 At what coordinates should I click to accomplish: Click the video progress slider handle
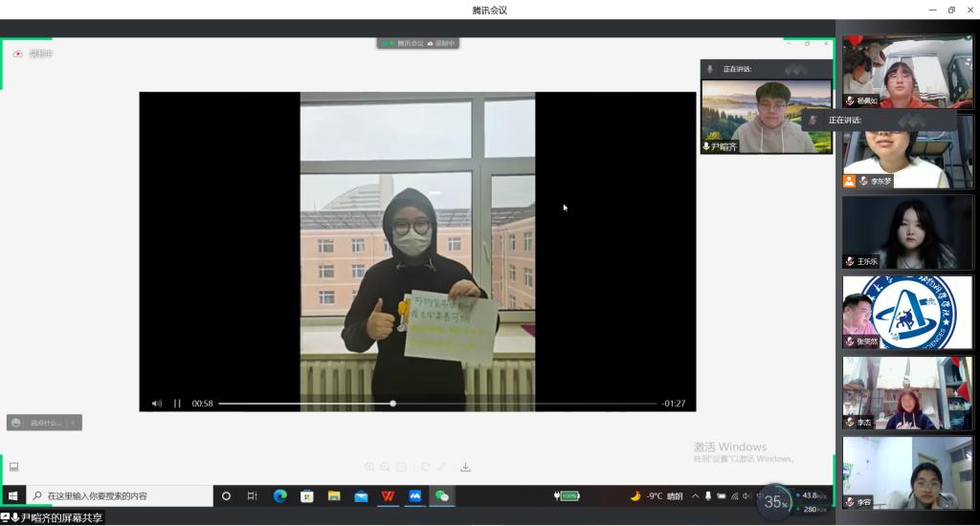pos(392,404)
